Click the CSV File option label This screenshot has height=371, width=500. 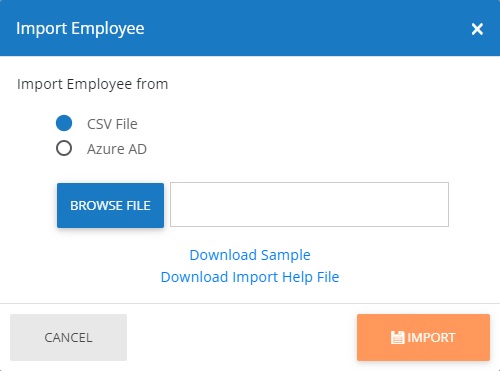[x=112, y=124]
